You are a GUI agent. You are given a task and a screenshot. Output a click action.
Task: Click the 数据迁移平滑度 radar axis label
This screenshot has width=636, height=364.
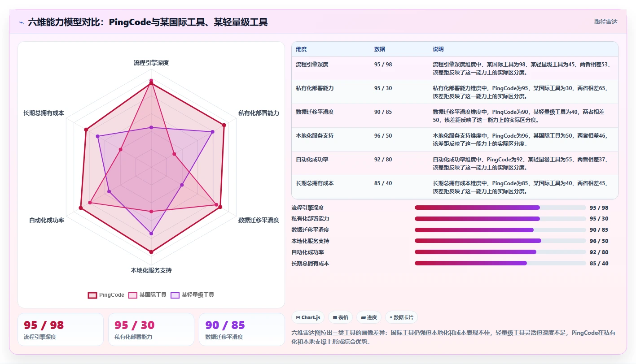tap(259, 220)
